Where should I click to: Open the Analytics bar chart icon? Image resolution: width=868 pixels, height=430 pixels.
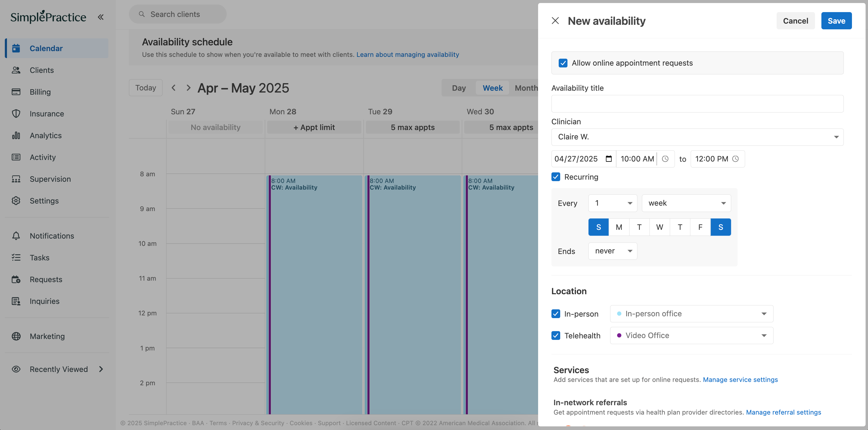16,135
